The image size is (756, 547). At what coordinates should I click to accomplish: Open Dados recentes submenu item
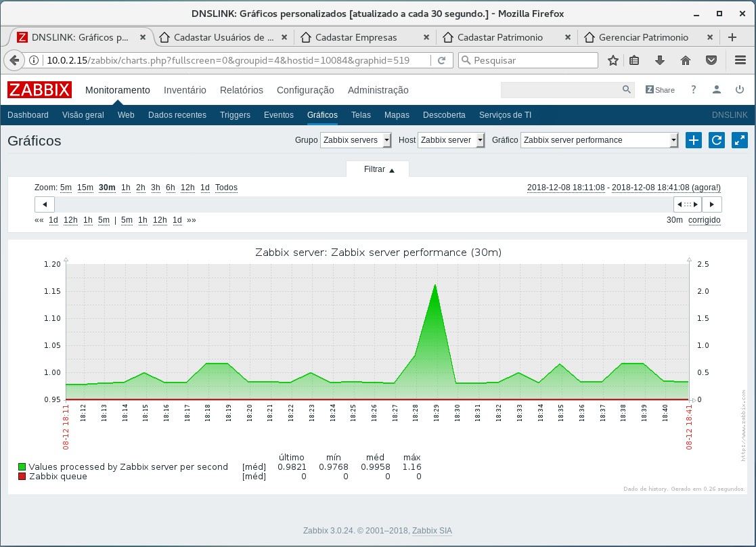177,115
